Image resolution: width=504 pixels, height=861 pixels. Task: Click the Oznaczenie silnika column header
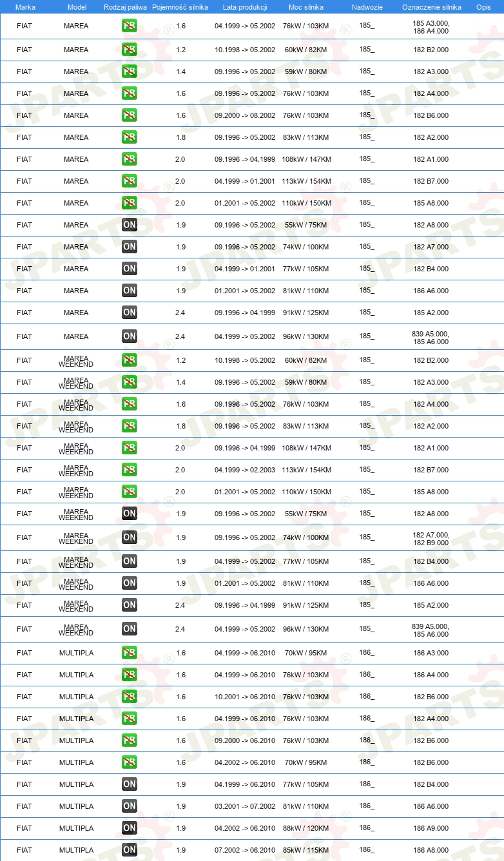431,7
